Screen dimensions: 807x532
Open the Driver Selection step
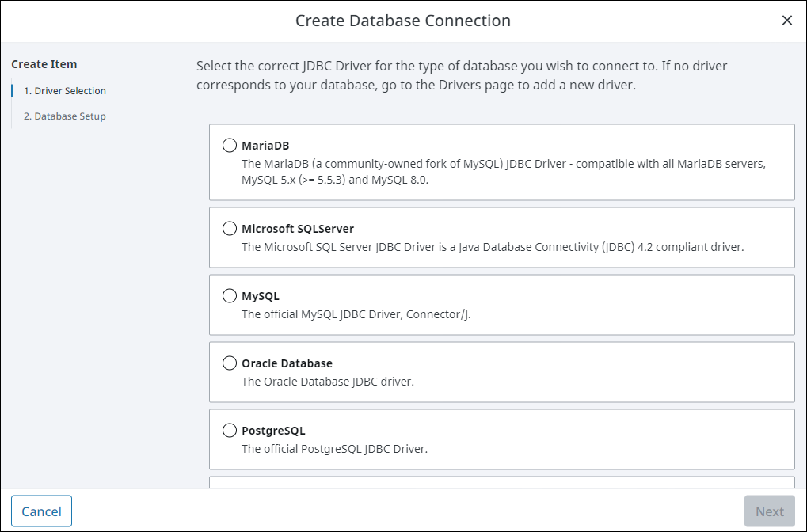(x=65, y=90)
